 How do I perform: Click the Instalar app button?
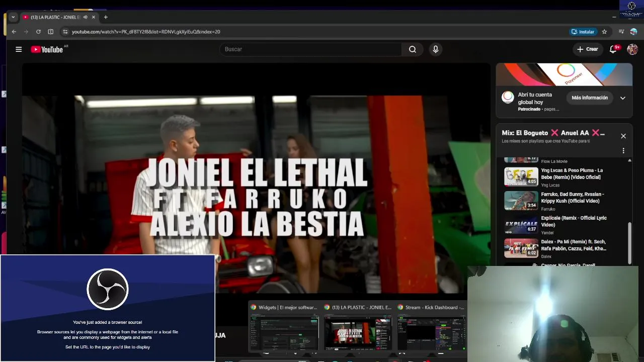583,32
